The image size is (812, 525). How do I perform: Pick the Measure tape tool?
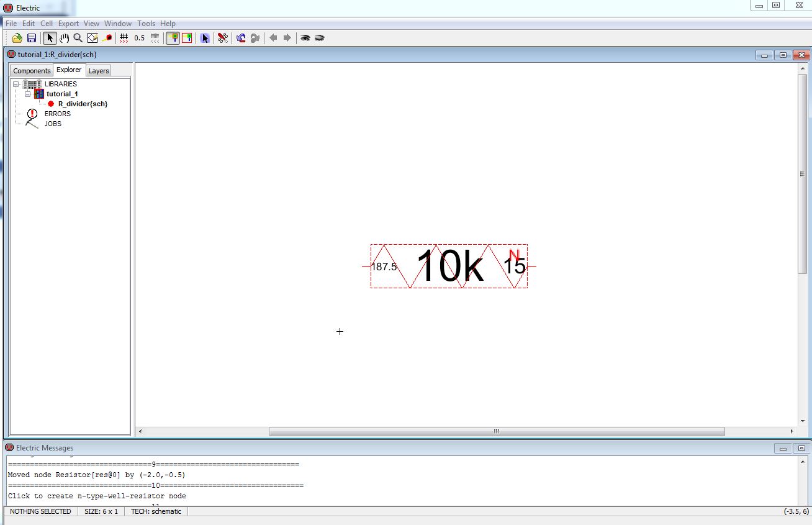pyautogui.click(x=107, y=38)
